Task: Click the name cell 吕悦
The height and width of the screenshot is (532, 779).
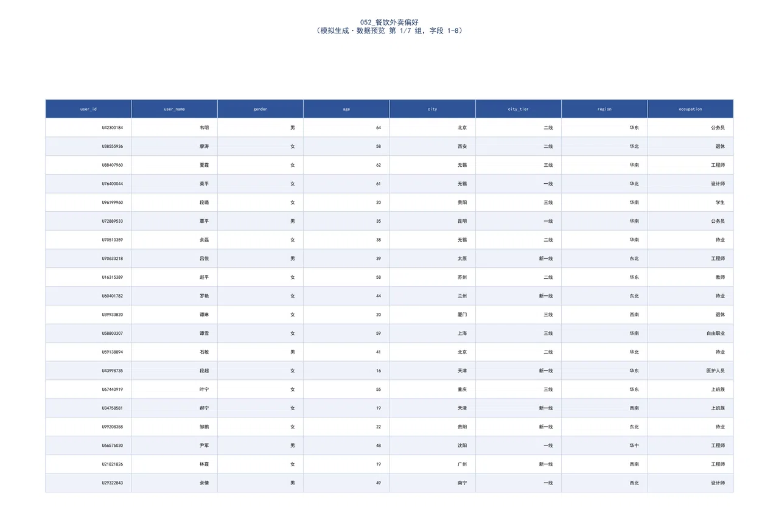Action: click(175, 259)
